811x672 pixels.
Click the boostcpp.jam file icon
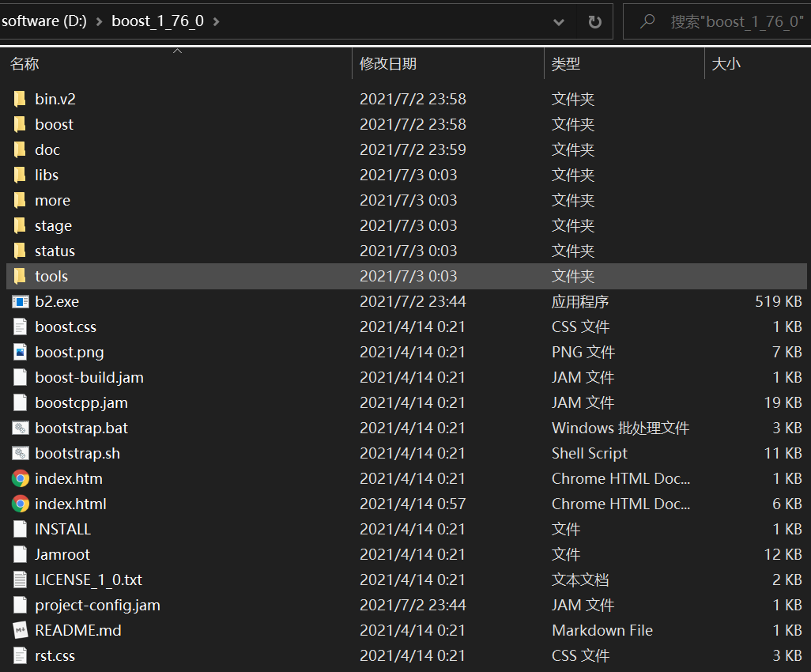(21, 403)
